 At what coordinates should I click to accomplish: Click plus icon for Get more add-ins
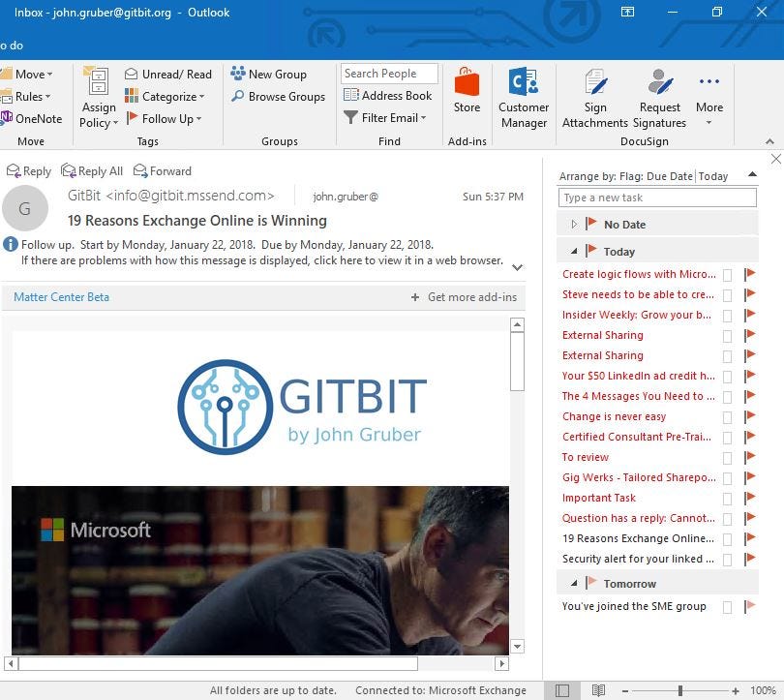coord(415,297)
